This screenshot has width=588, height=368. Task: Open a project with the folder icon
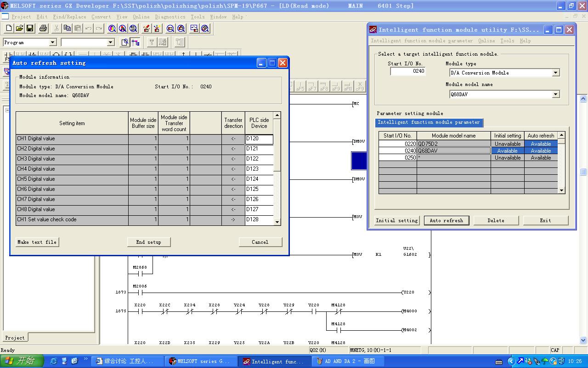[x=19, y=29]
